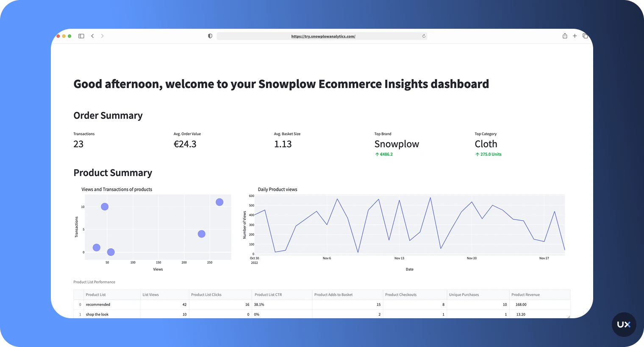The image size is (644, 347).
Task: Click the Product List Performance label
Action: tap(94, 282)
